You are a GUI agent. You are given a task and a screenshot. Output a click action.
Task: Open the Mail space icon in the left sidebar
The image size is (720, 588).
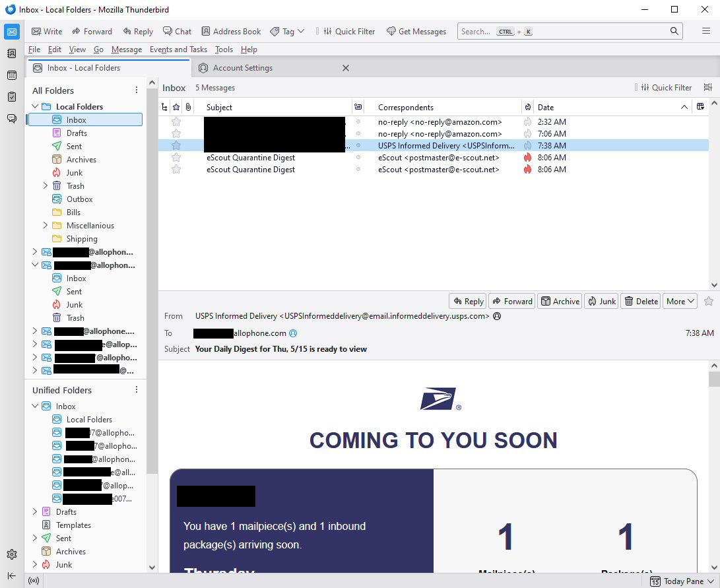[12, 32]
